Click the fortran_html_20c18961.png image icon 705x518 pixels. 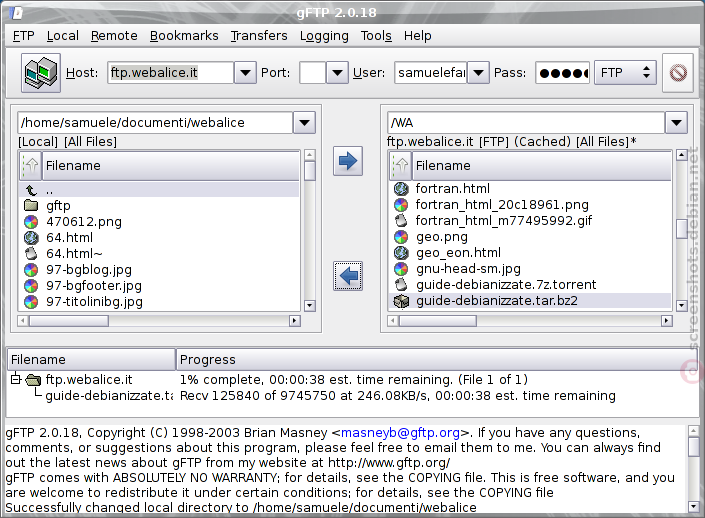[x=401, y=205]
